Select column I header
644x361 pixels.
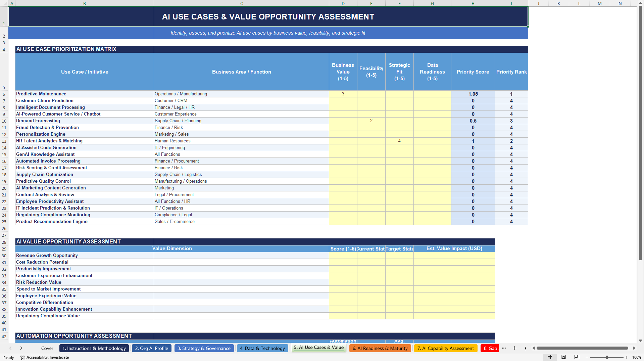pyautogui.click(x=511, y=3)
